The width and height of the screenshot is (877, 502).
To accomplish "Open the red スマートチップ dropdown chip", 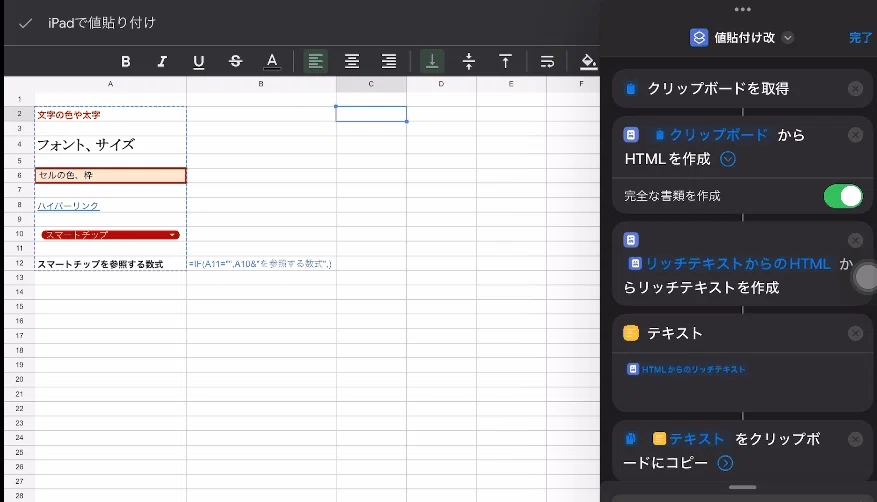I will pos(110,235).
